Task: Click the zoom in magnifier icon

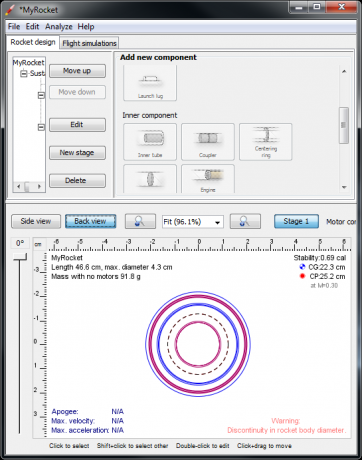Action: (x=245, y=221)
